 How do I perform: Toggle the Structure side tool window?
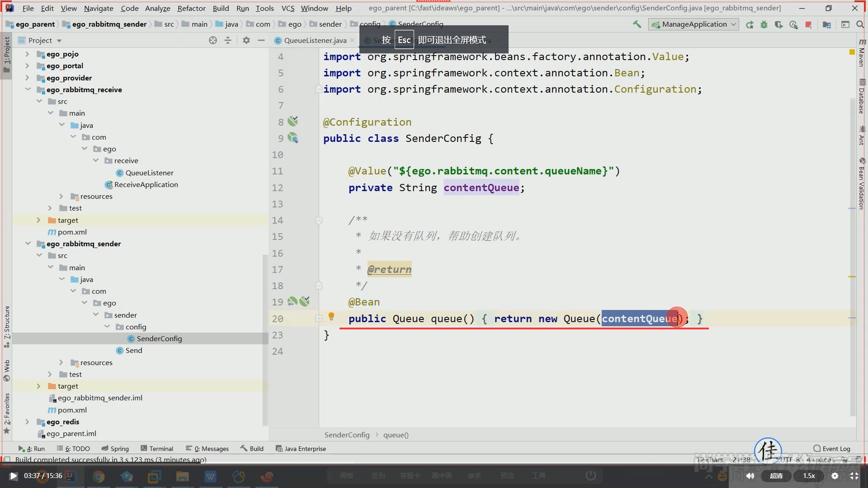coord(7,326)
